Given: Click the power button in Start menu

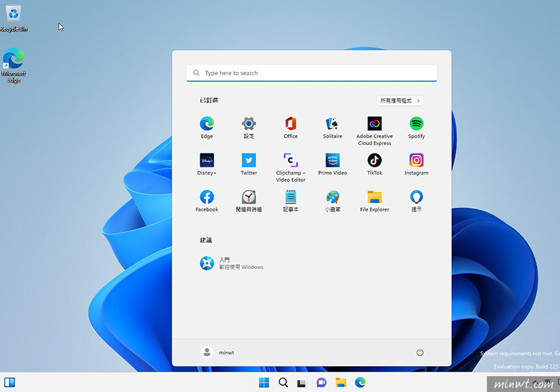Looking at the screenshot, I should [x=420, y=352].
